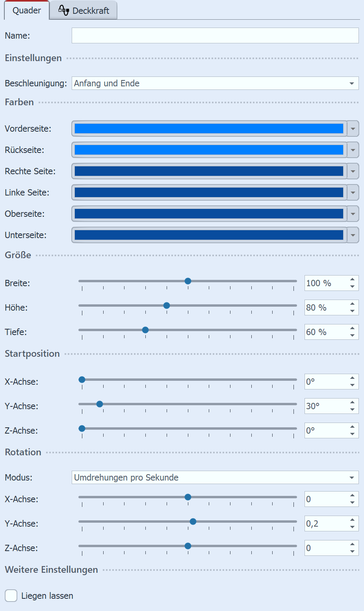Click the Oberseite color swatch
364x611 pixels.
pos(209,214)
